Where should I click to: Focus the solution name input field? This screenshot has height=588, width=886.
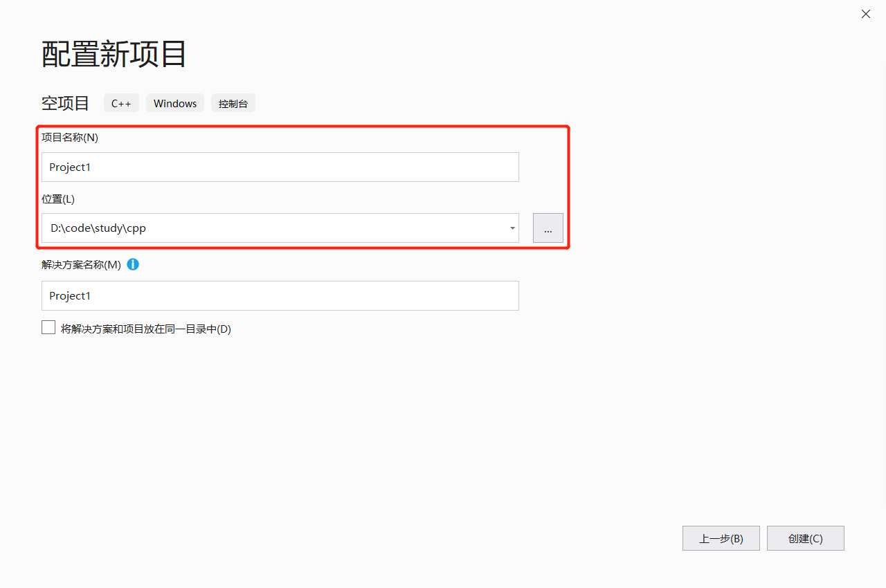280,295
